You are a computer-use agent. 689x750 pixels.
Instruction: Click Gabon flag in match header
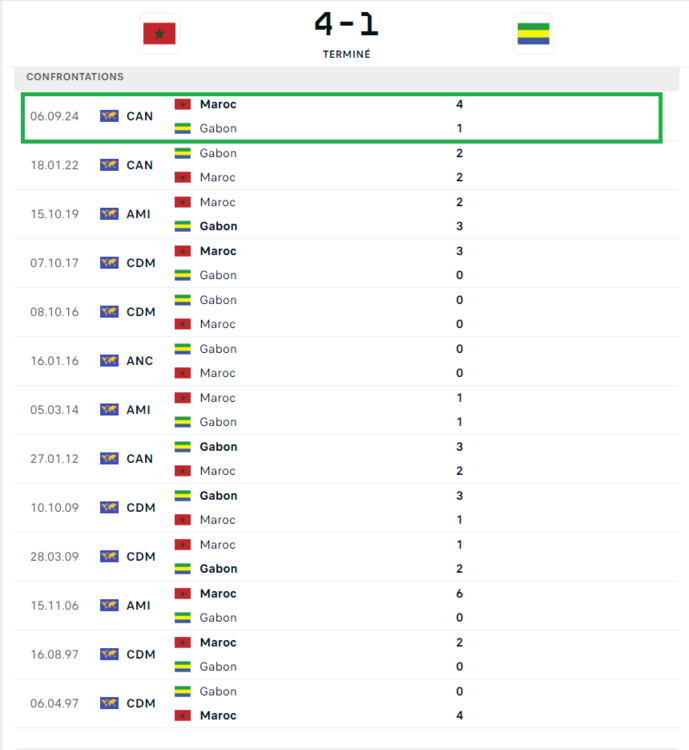point(533,34)
